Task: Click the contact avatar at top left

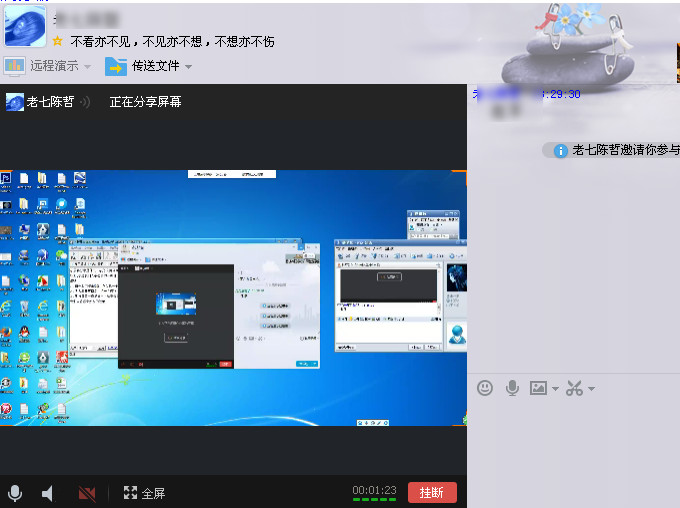Action: (24, 25)
